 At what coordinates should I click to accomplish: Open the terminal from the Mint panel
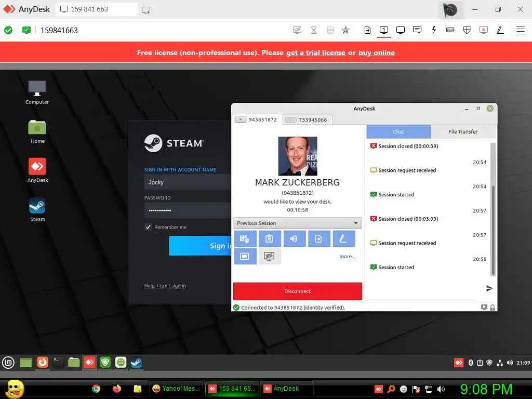[58, 363]
